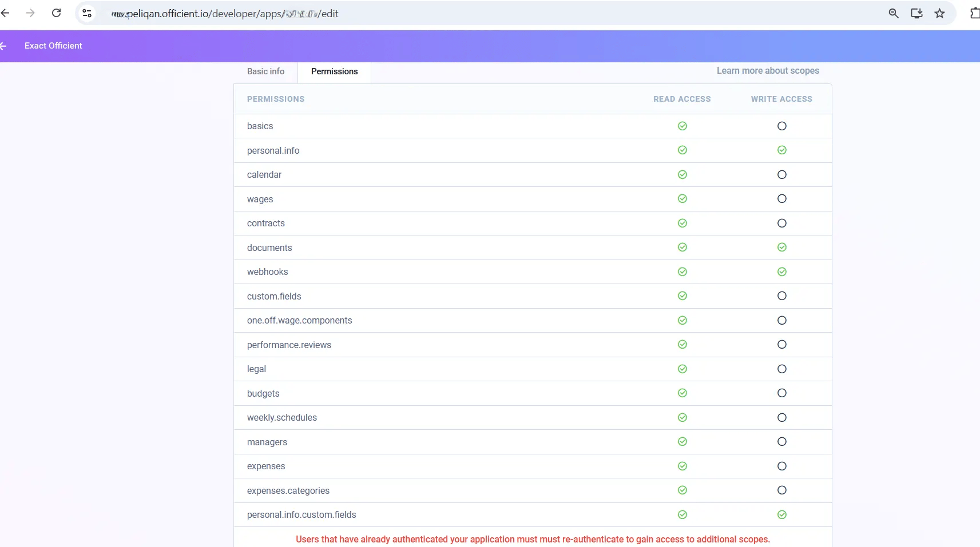Click the READ ACCESS column header
The image size is (980, 547).
click(682, 99)
